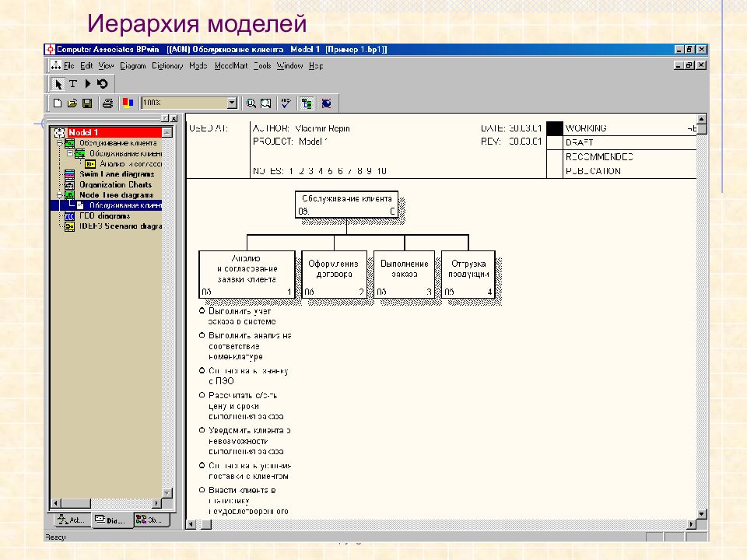Click the WORKING status box in header
747x560 pixels.
pos(555,128)
